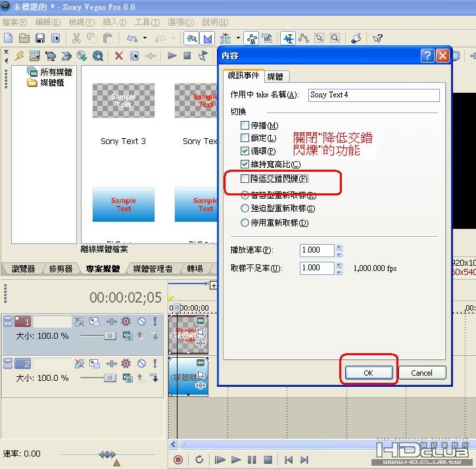Screen dimensions: 476x469
Task: Select the 智慧型重新取樣 radio button
Action: 245,195
